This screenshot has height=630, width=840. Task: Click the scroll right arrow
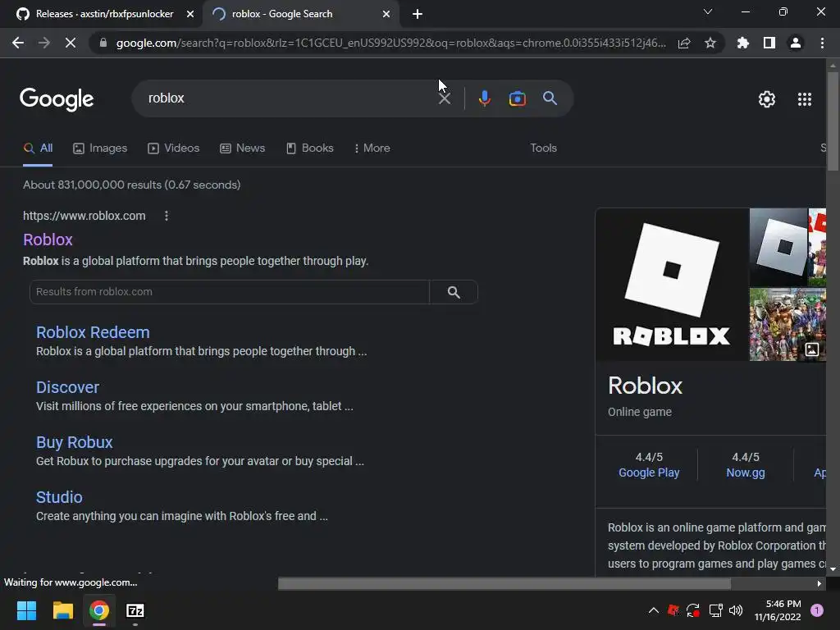coord(819,583)
